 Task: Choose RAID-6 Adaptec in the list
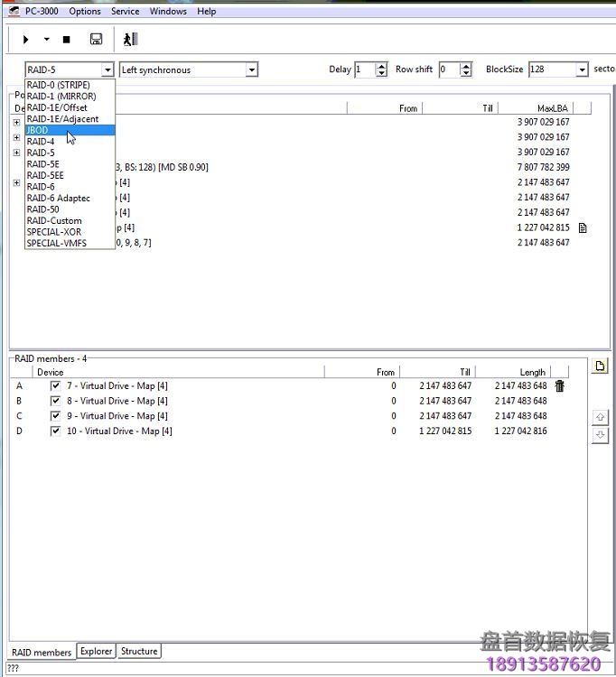click(x=59, y=198)
